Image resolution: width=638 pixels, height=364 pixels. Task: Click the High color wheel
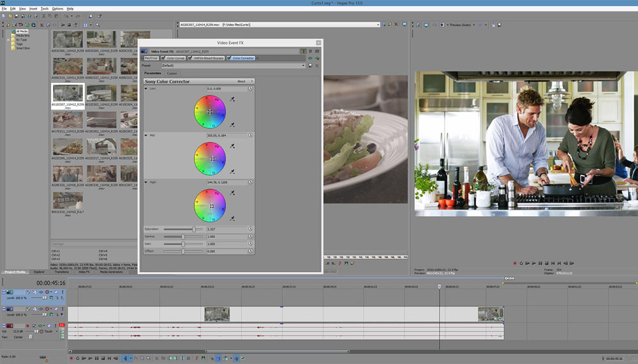[210, 205]
